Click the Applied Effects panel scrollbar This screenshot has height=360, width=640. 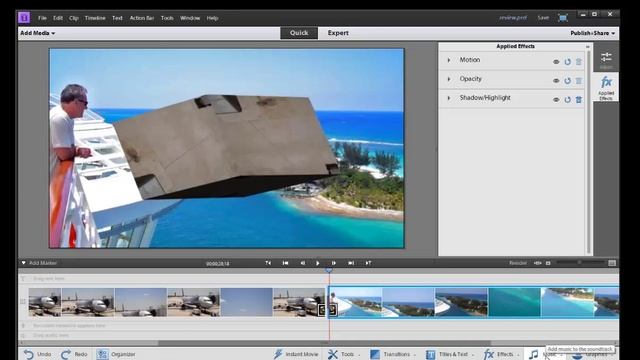click(x=588, y=153)
